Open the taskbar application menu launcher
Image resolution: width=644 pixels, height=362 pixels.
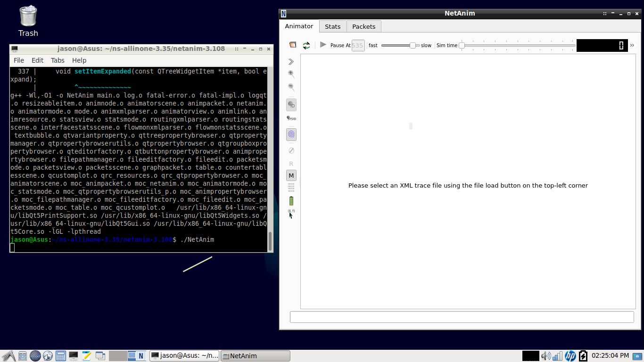pyautogui.click(x=9, y=356)
